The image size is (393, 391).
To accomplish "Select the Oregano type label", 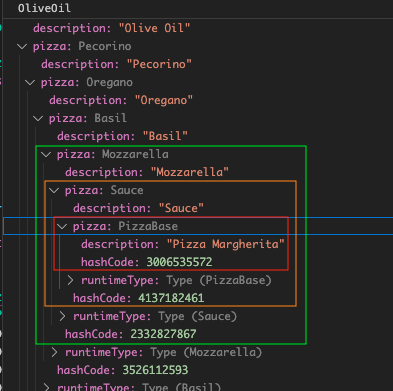I will click(x=109, y=82).
